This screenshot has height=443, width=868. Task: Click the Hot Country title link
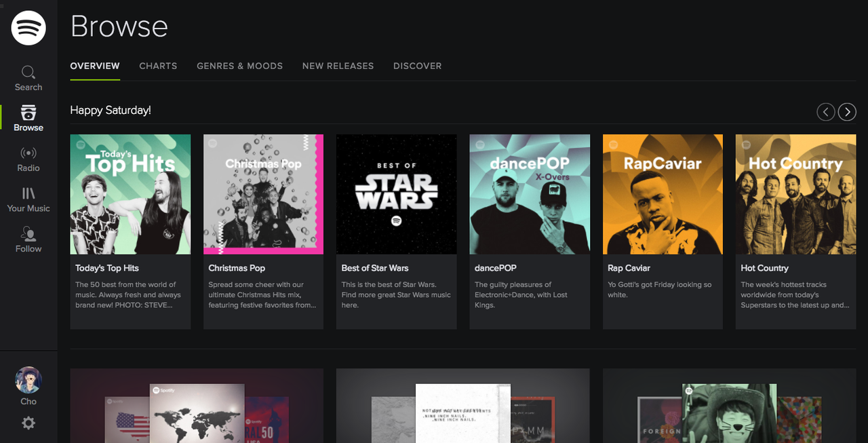click(x=764, y=268)
